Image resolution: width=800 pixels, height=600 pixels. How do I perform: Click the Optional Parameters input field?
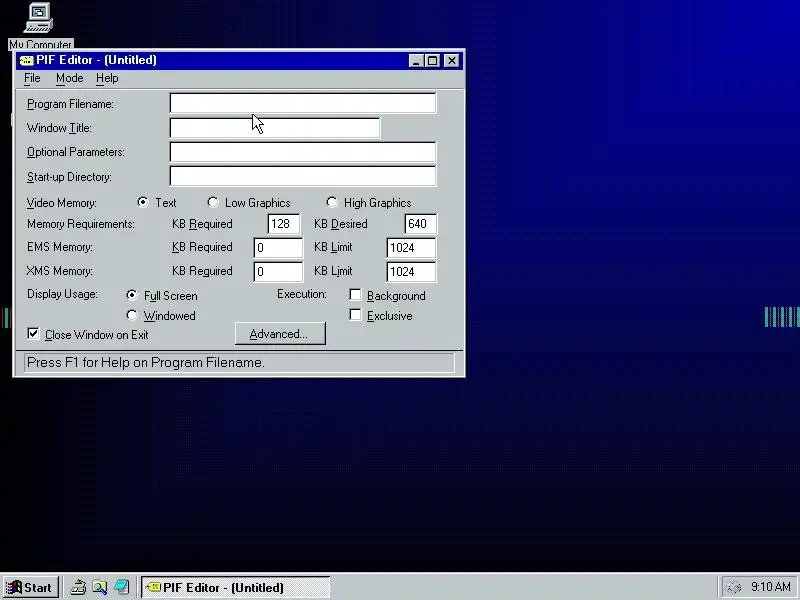pos(303,152)
